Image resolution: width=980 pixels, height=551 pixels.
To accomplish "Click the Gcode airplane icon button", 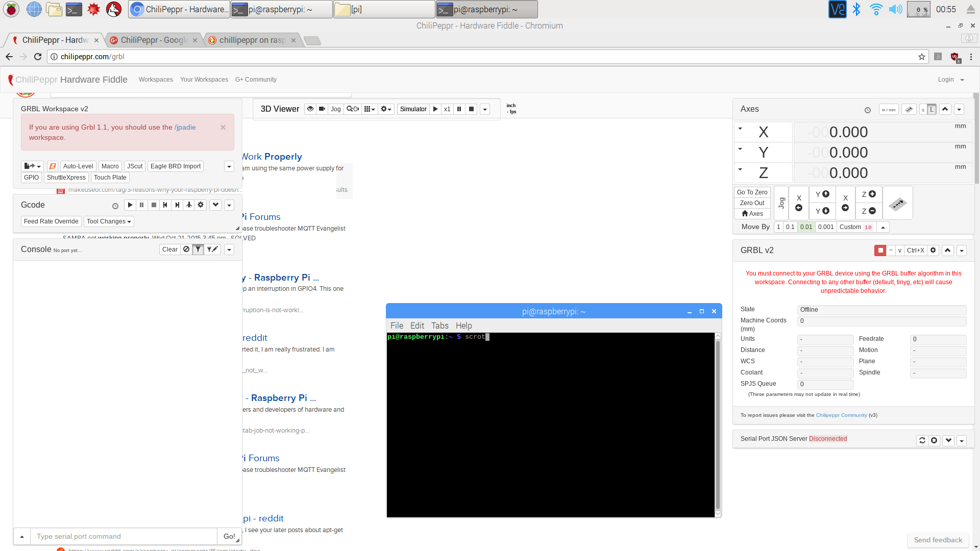I will [189, 205].
